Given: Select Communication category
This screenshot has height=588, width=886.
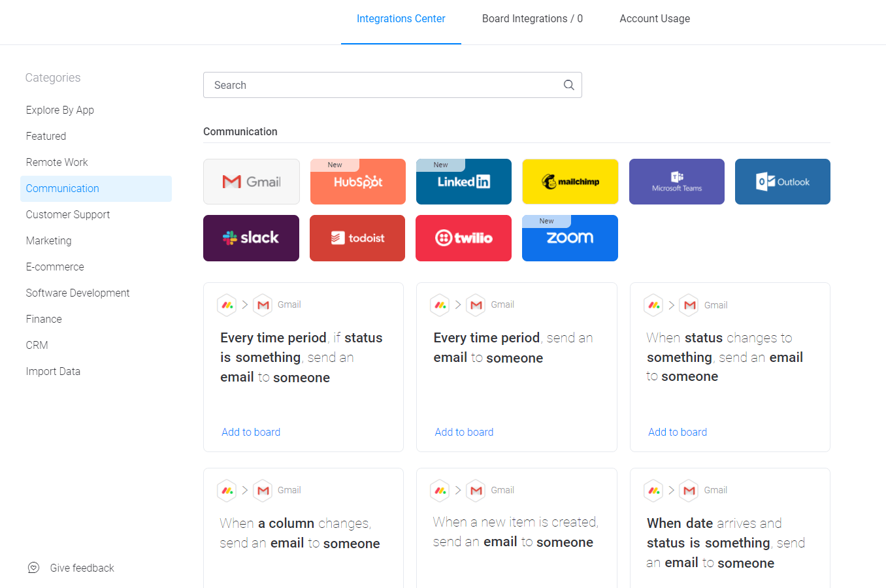Looking at the screenshot, I should 96,188.
